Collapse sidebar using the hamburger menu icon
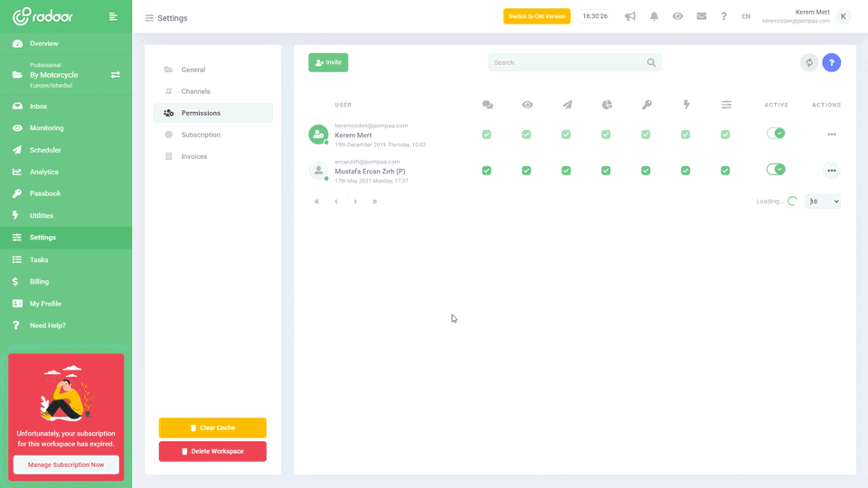The width and height of the screenshot is (868, 488). pos(113,16)
